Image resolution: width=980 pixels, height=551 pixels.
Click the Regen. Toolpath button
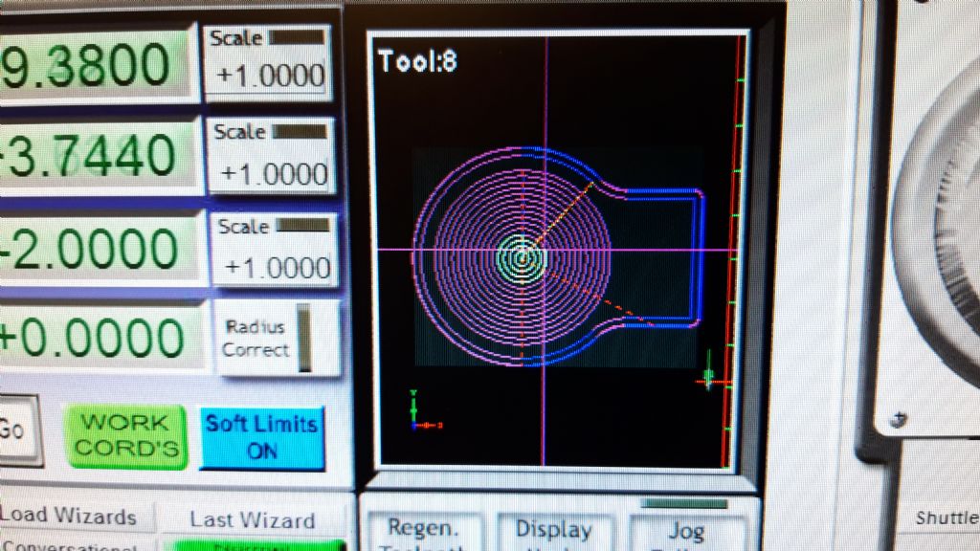click(x=426, y=532)
